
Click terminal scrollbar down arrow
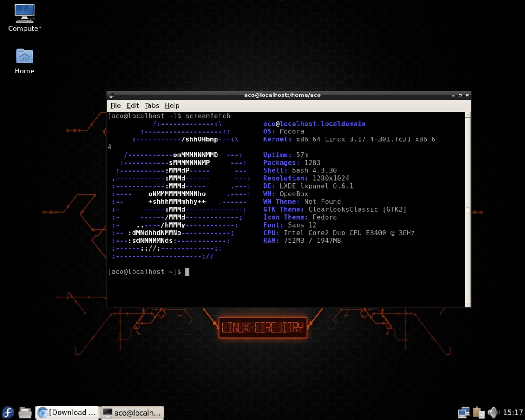click(x=467, y=304)
